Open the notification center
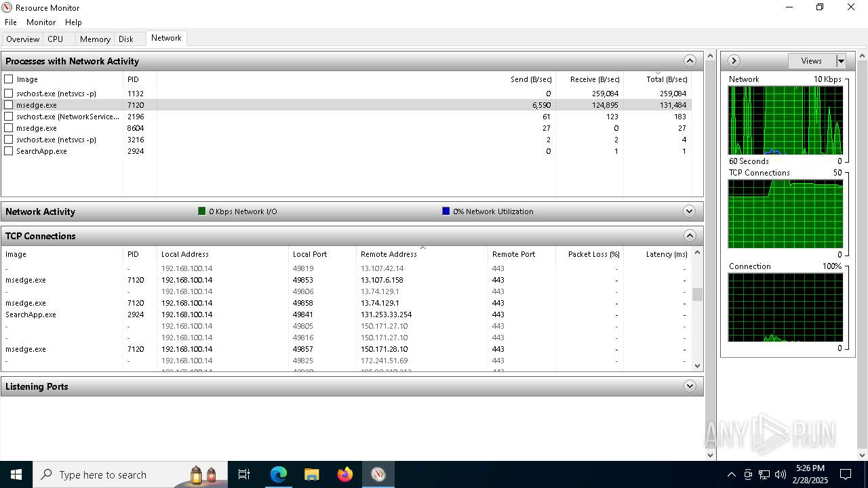 point(846,474)
